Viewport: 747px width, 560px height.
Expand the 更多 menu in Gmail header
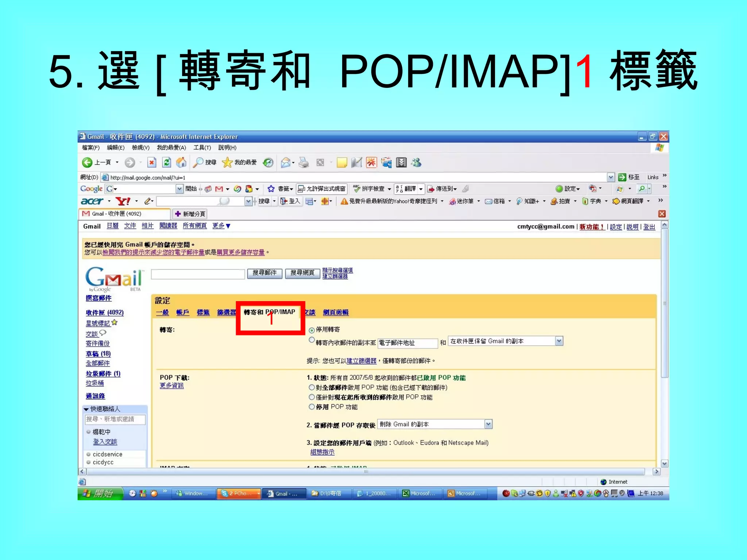click(221, 226)
